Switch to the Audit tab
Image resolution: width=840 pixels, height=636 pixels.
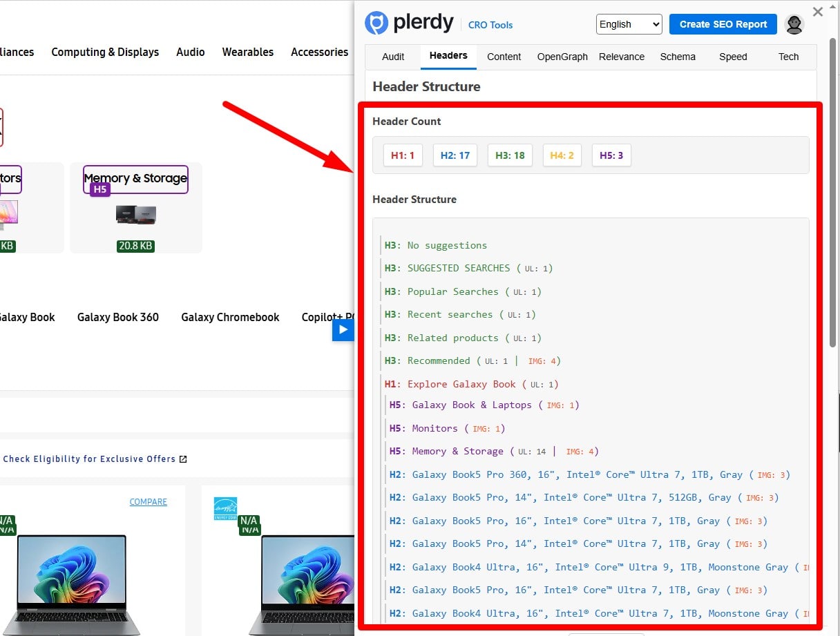point(393,57)
